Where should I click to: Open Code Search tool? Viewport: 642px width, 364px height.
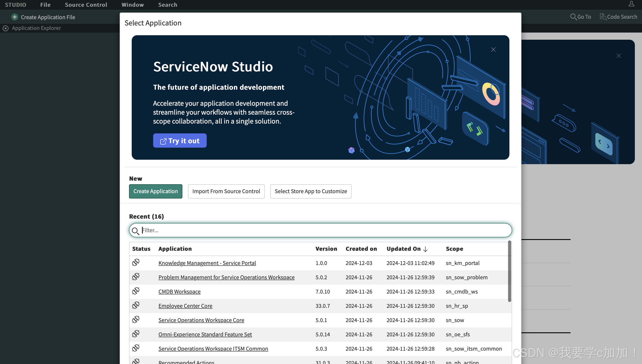[618, 17]
